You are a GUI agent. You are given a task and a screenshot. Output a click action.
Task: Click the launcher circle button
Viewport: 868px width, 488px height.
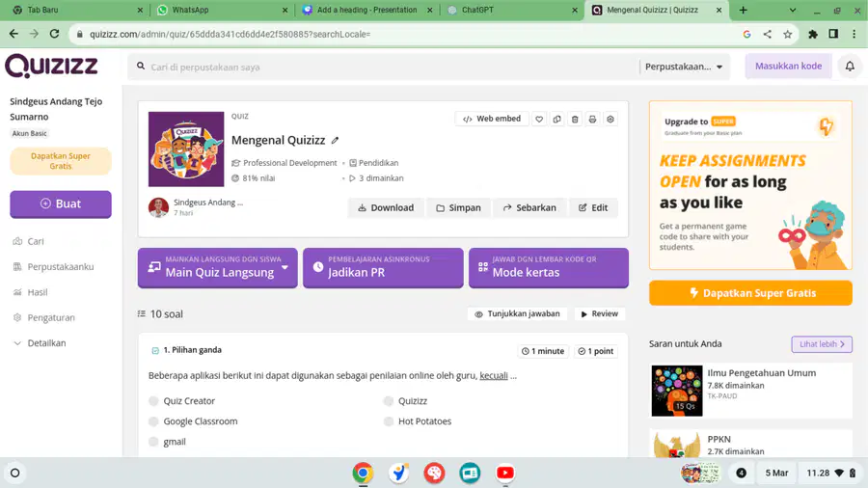pos(14,474)
